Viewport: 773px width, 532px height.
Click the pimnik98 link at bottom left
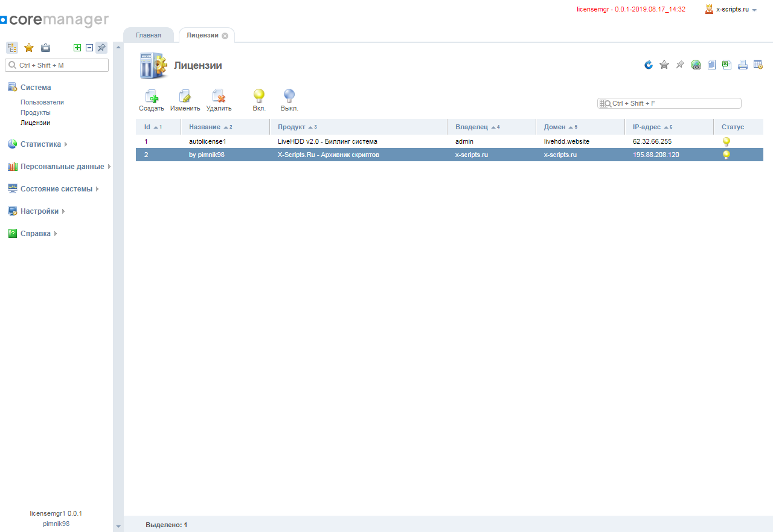(56, 524)
